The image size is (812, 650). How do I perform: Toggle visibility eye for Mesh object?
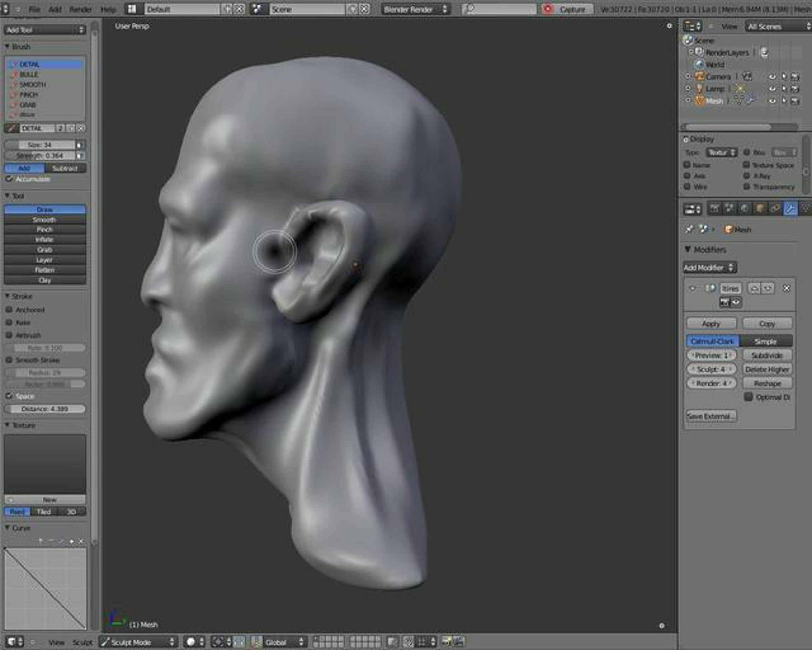[x=772, y=101]
